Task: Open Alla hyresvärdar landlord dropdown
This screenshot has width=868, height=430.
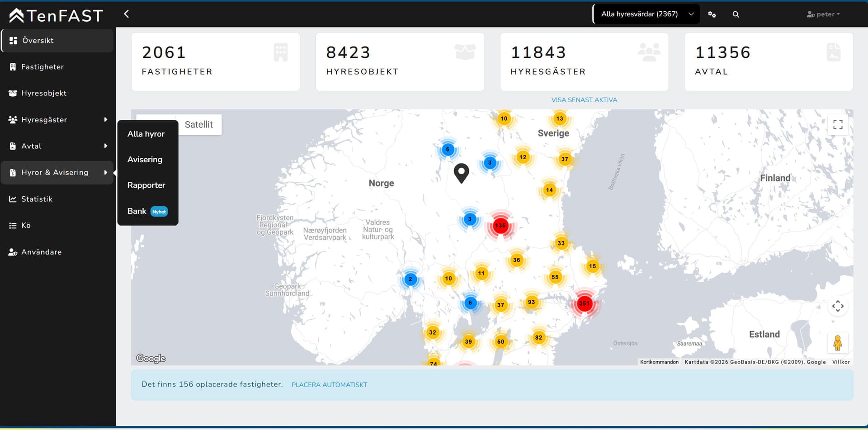Action: click(x=646, y=14)
